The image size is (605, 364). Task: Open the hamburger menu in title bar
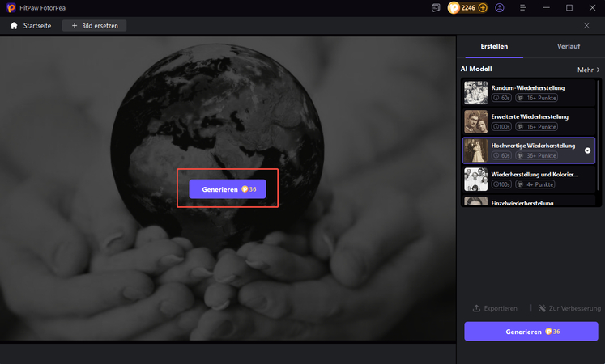click(x=523, y=8)
